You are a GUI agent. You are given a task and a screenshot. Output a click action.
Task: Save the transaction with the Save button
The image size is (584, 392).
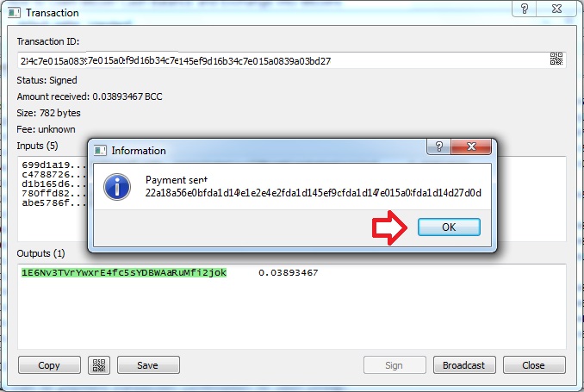tap(148, 365)
